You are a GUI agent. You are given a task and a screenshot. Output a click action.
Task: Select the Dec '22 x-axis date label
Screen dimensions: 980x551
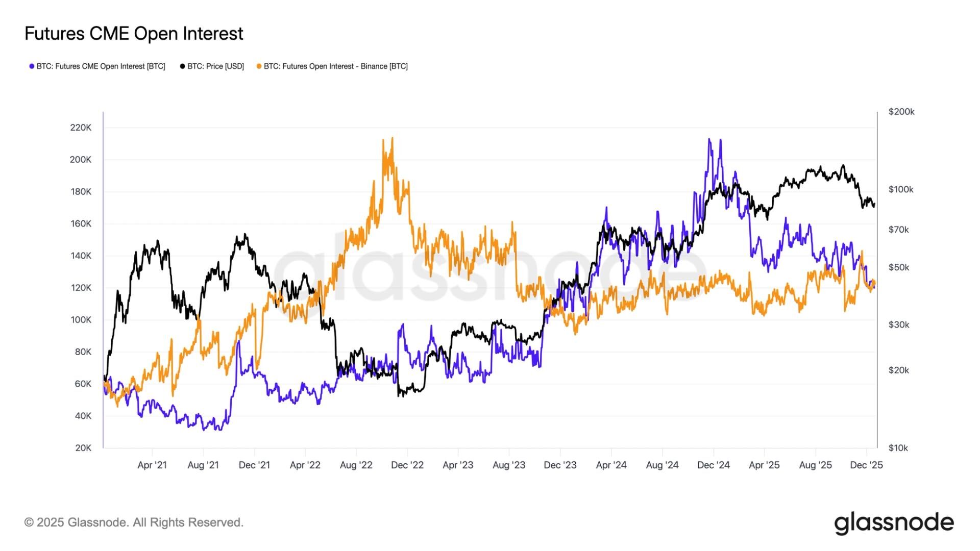[407, 465]
